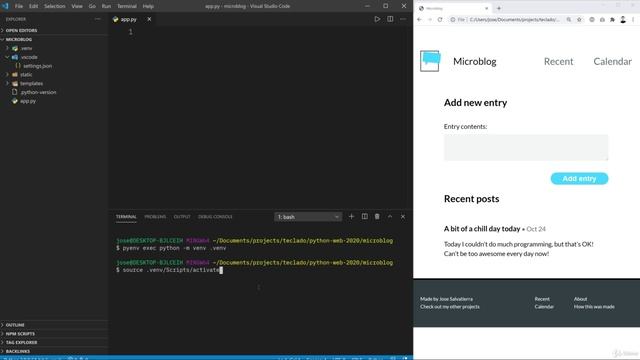Open the browser extensions puzzle icon
This screenshot has height=360, width=640.
pos(612,20)
